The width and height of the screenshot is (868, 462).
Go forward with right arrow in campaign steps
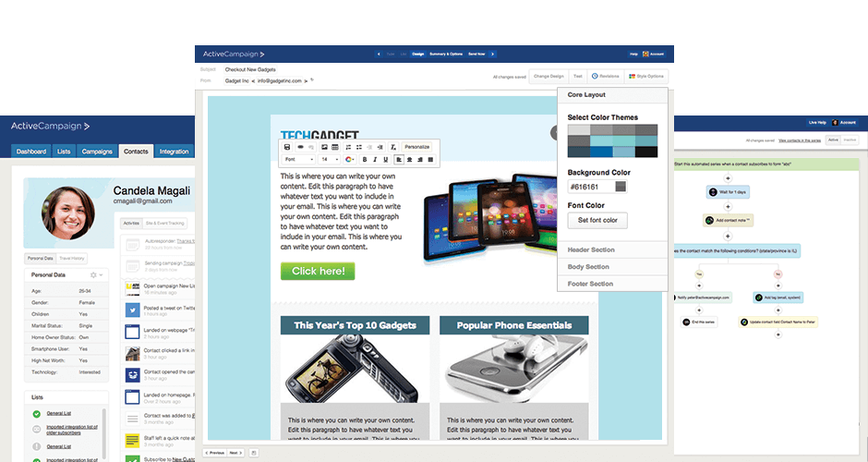[x=493, y=54]
